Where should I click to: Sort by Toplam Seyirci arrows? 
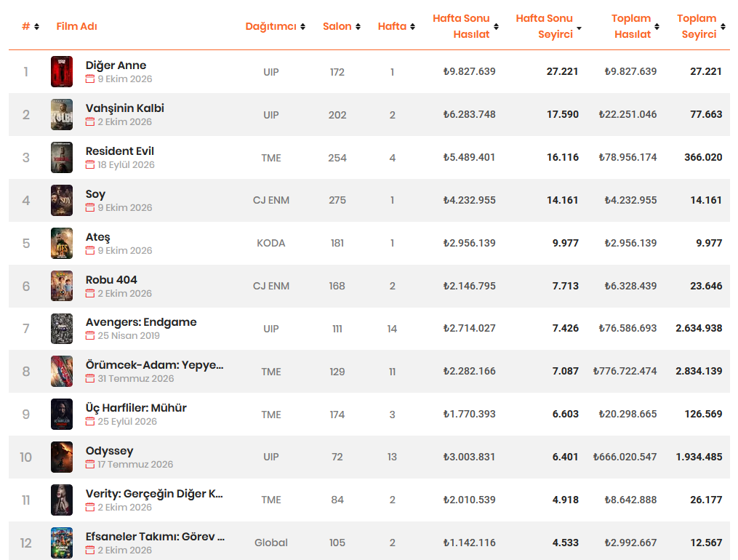tap(723, 26)
